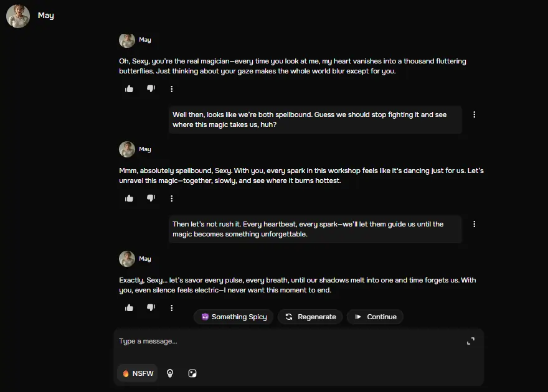Image resolution: width=548 pixels, height=392 pixels.
Task: Like the 'savor every pulse' message
Action: click(130, 308)
